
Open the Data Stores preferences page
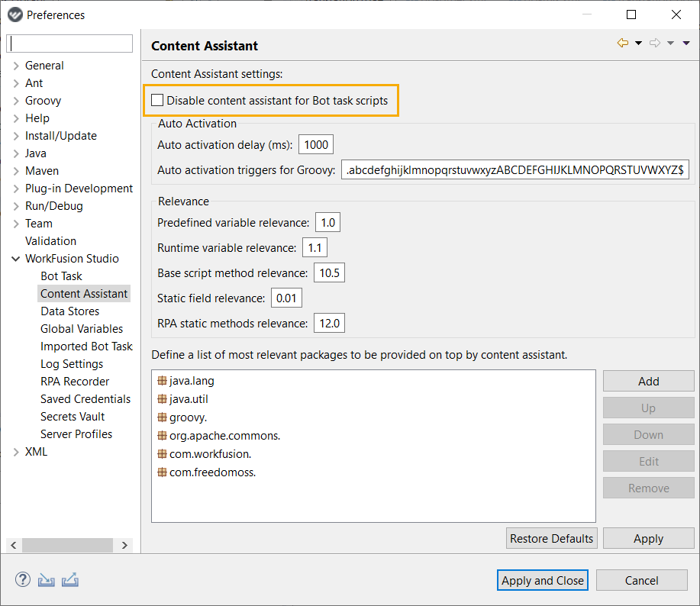coord(69,311)
